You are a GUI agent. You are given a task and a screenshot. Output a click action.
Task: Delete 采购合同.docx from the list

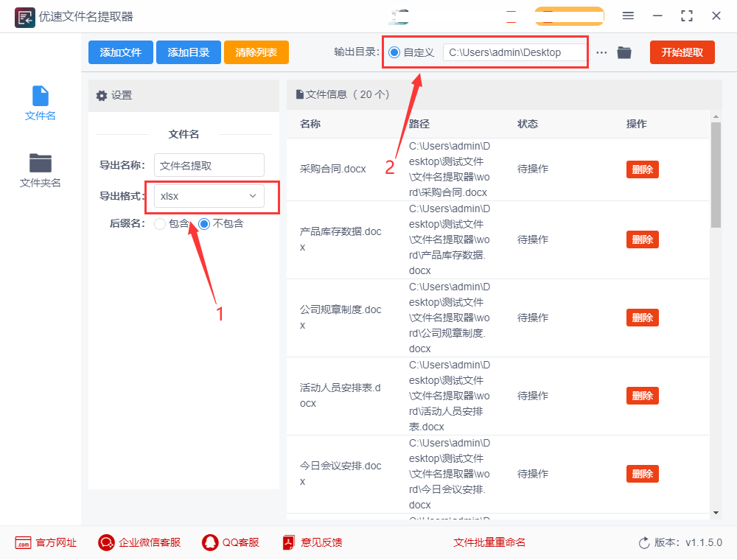642,169
